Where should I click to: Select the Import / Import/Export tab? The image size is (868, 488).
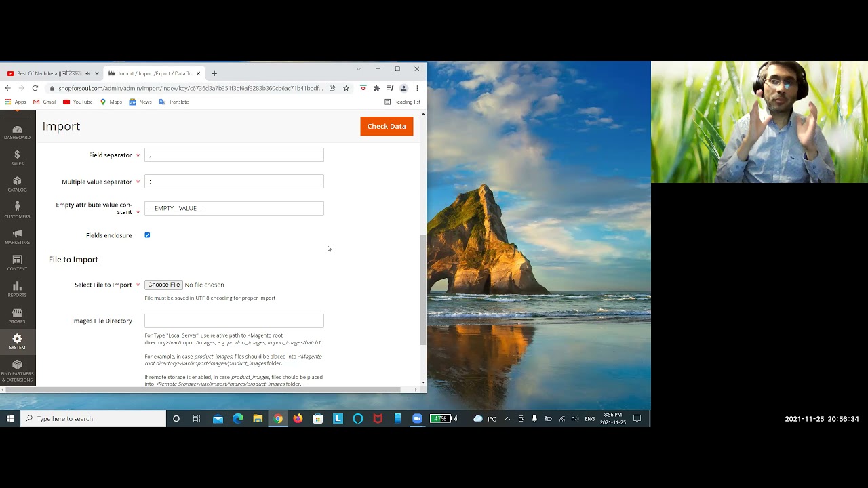pos(154,73)
